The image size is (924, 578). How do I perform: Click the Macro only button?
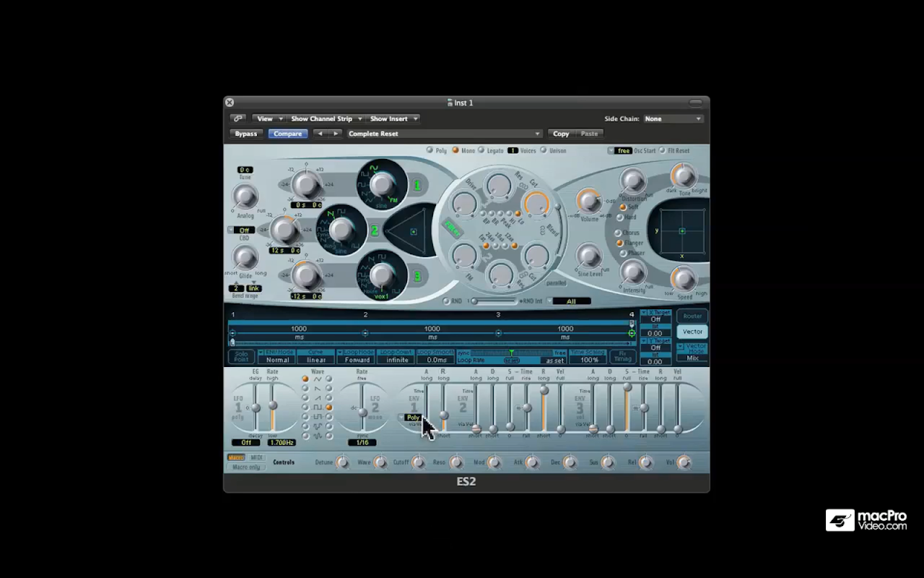246,467
